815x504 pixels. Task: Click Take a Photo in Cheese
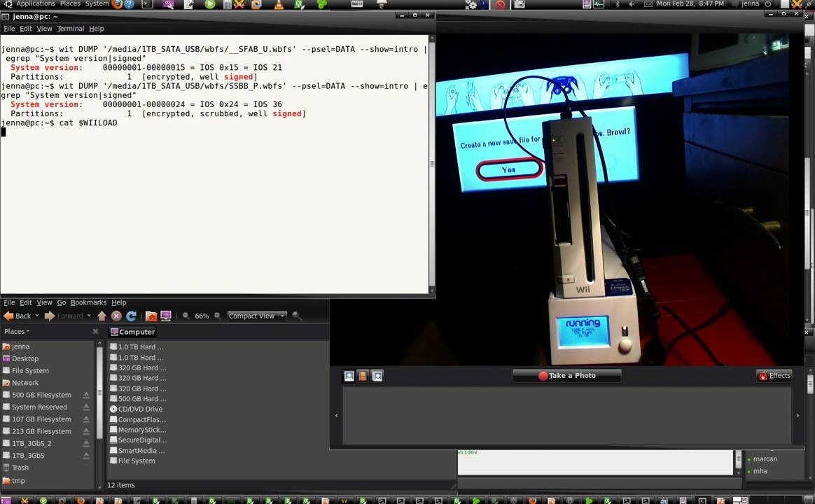click(566, 376)
